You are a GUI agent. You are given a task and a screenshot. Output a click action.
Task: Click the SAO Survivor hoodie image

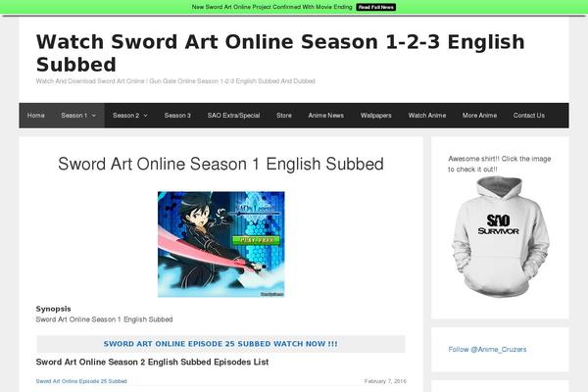pyautogui.click(x=500, y=237)
